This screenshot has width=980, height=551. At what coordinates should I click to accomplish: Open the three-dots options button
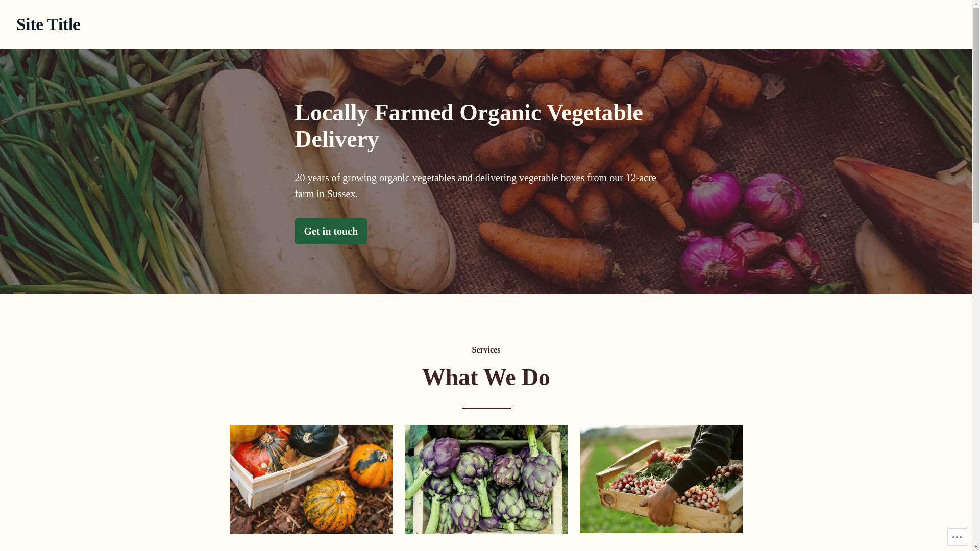tap(957, 537)
